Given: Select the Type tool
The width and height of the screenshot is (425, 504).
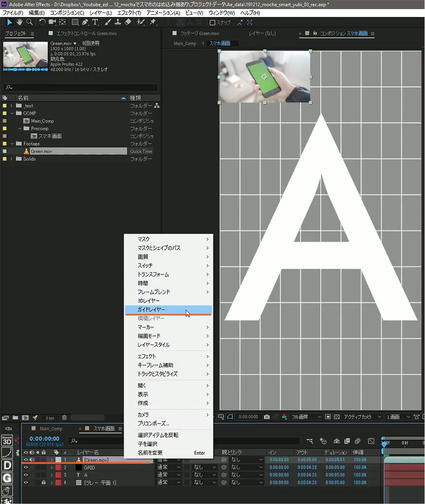Looking at the screenshot, I should (95, 22).
